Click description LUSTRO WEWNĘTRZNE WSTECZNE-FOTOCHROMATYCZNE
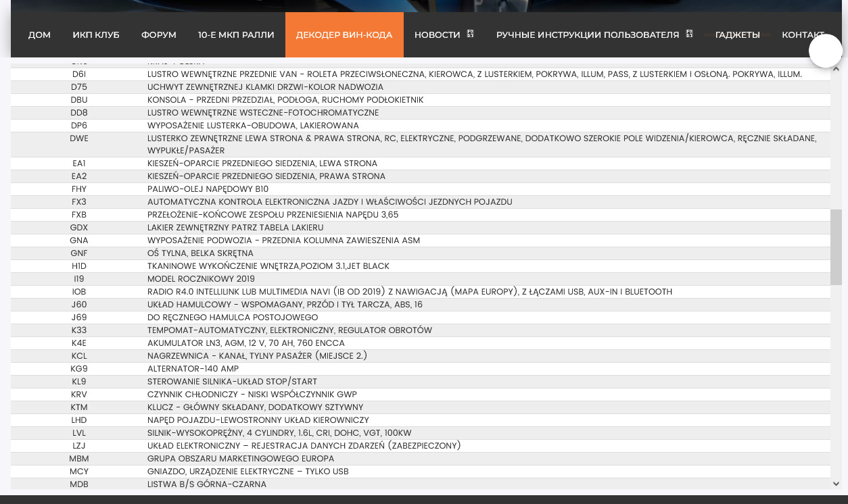 [263, 113]
